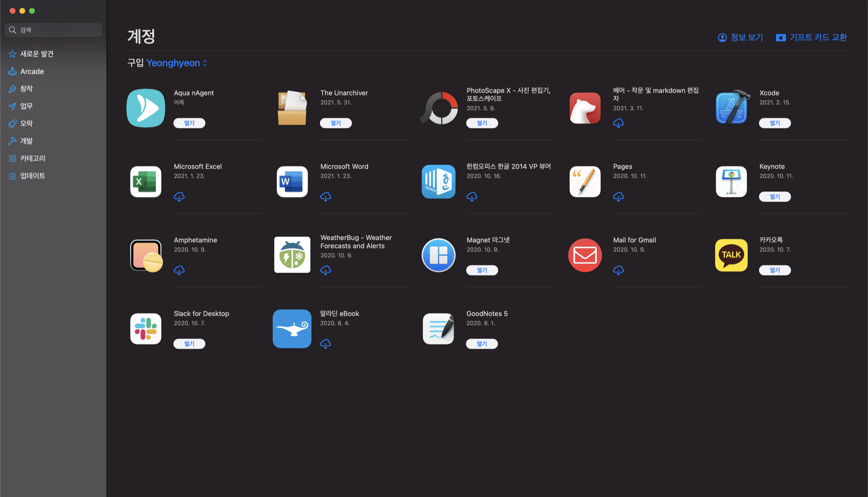Redownload Amphetamine with the cloud icon

(x=179, y=271)
